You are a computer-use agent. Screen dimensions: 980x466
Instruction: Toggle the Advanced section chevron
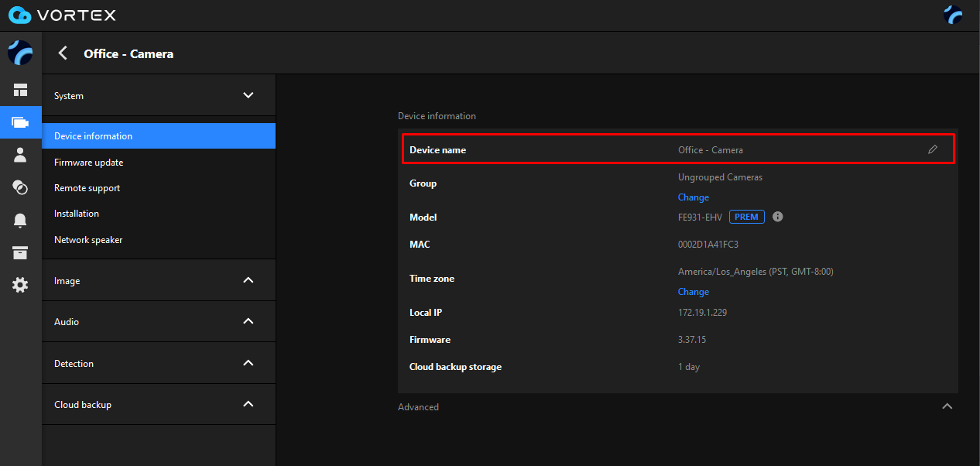tap(947, 406)
